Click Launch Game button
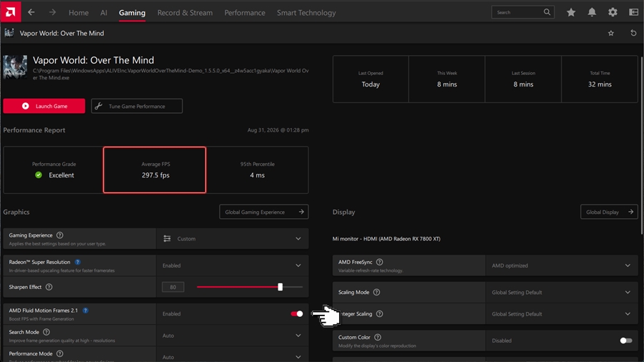Viewport: 644px width, 362px height. [x=44, y=106]
